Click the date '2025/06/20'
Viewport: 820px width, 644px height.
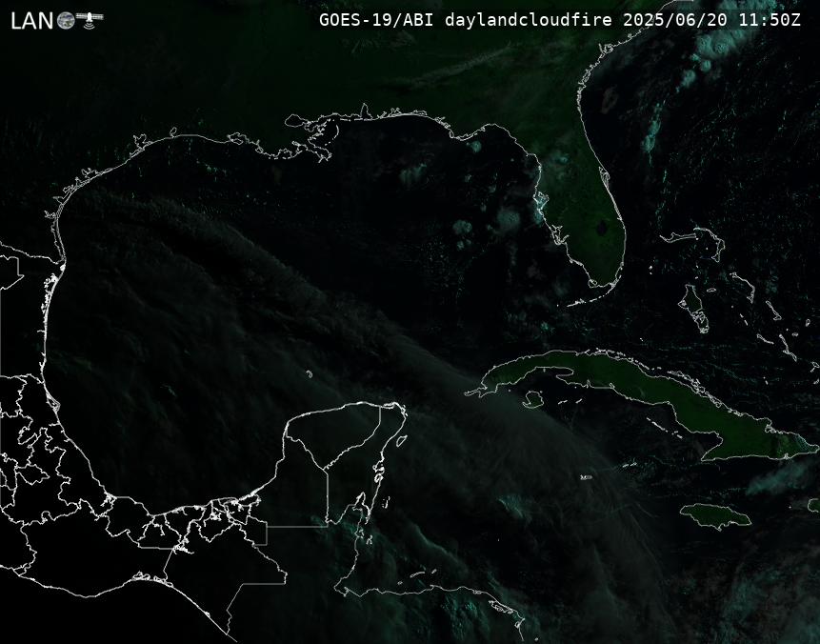click(x=675, y=20)
